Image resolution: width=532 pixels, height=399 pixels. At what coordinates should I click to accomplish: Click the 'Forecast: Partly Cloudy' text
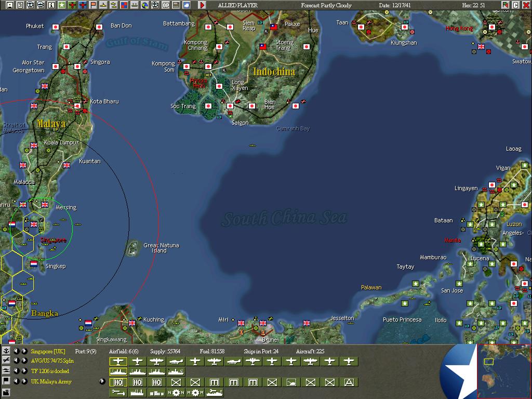pos(326,5)
